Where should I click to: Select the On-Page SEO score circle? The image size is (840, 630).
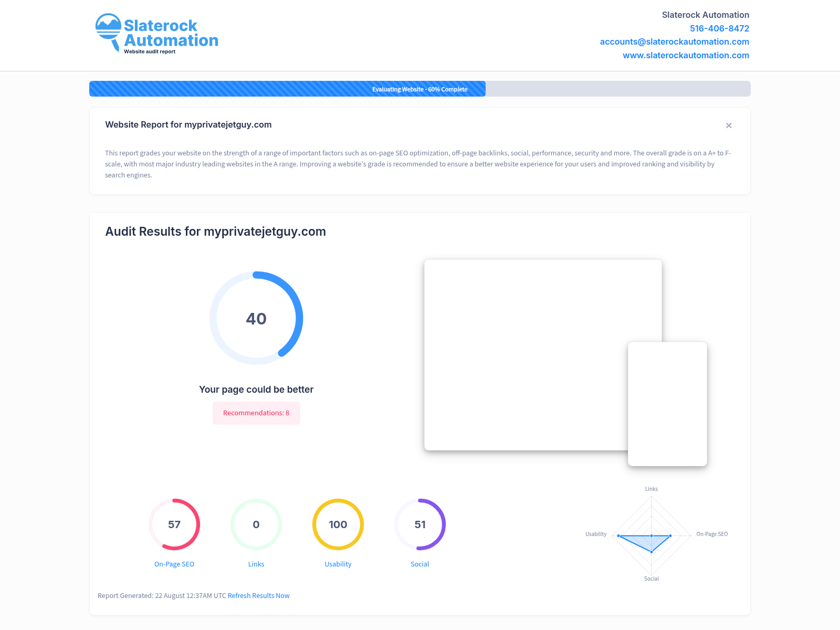click(x=174, y=524)
